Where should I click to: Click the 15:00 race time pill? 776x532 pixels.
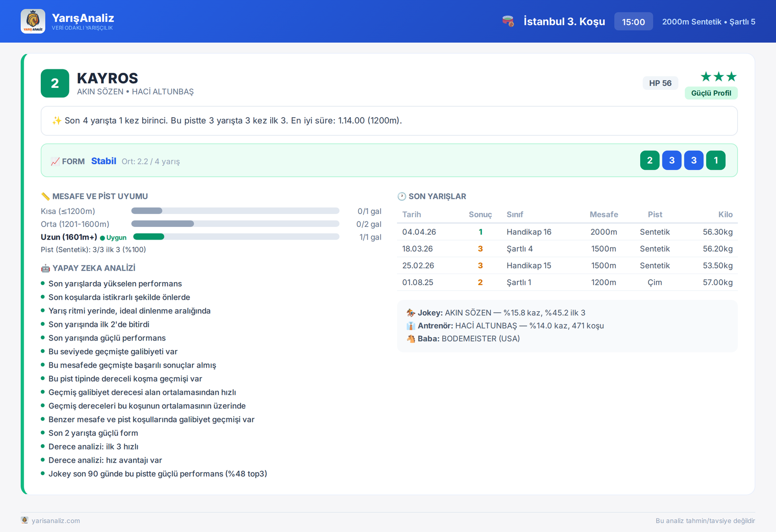(633, 22)
